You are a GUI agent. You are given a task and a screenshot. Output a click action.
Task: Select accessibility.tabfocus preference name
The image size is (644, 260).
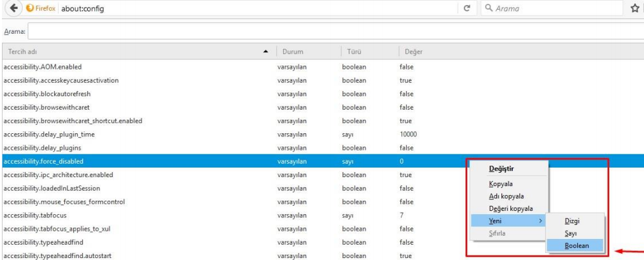(35, 215)
